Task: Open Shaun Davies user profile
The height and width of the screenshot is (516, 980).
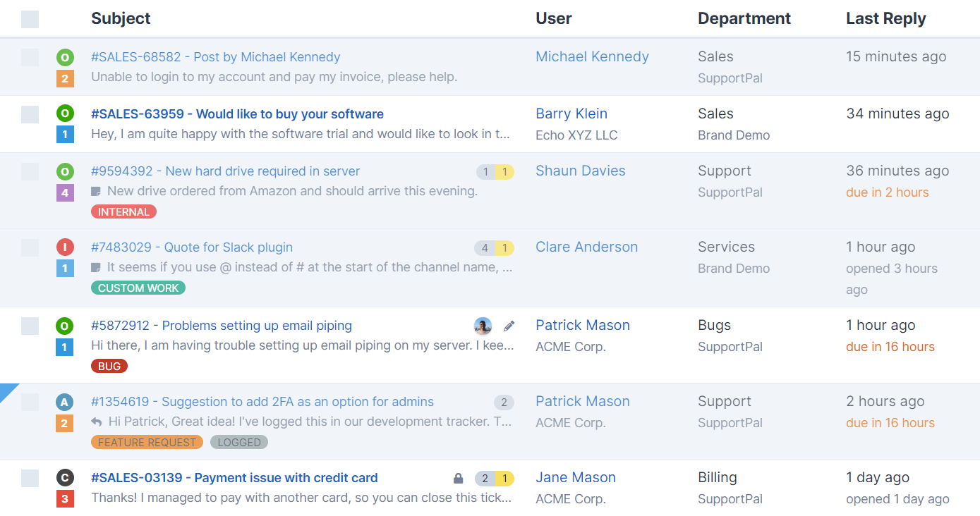Action: pos(580,171)
